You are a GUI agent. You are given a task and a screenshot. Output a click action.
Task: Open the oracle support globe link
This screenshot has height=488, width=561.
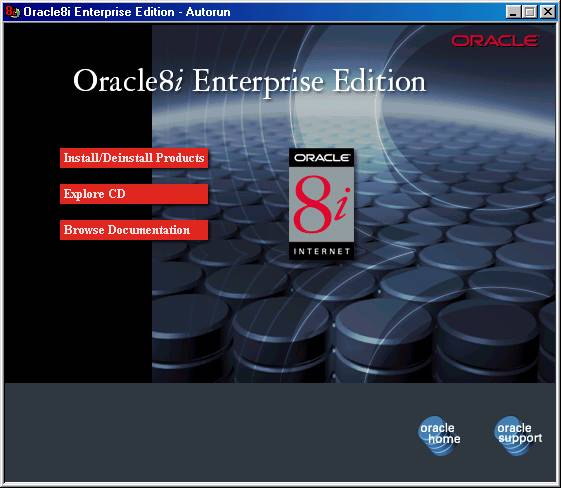pyautogui.click(x=518, y=435)
